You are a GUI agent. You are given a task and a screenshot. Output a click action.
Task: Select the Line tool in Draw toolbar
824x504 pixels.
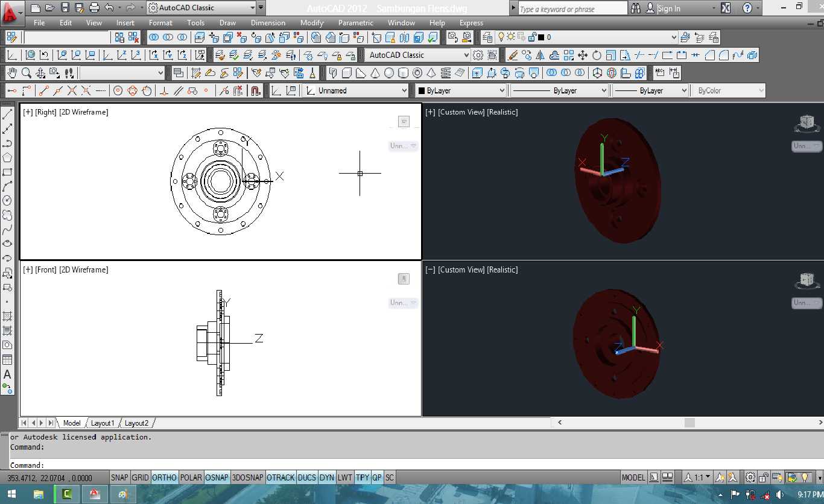[7, 114]
